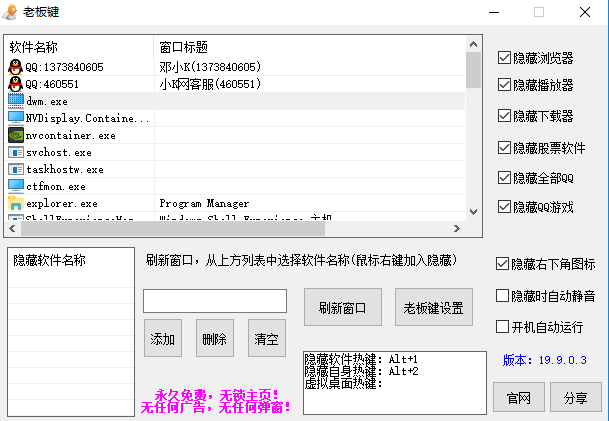The height and width of the screenshot is (421, 609).
Task: Click the dwm.exe process icon
Action: 16,101
